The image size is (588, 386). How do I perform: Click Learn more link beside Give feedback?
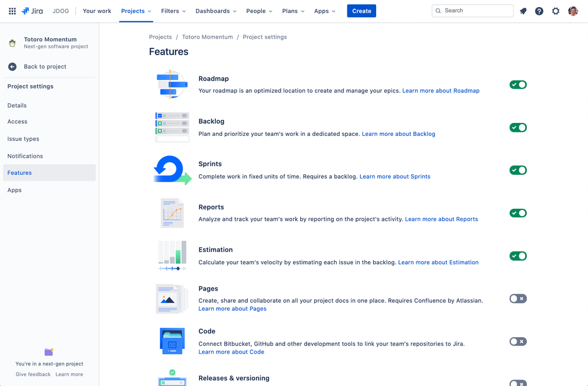(x=69, y=374)
